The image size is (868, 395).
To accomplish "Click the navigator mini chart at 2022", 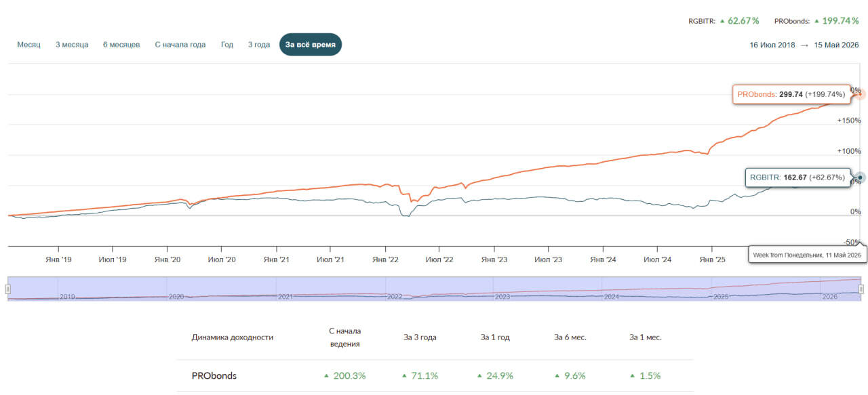I will [394, 296].
